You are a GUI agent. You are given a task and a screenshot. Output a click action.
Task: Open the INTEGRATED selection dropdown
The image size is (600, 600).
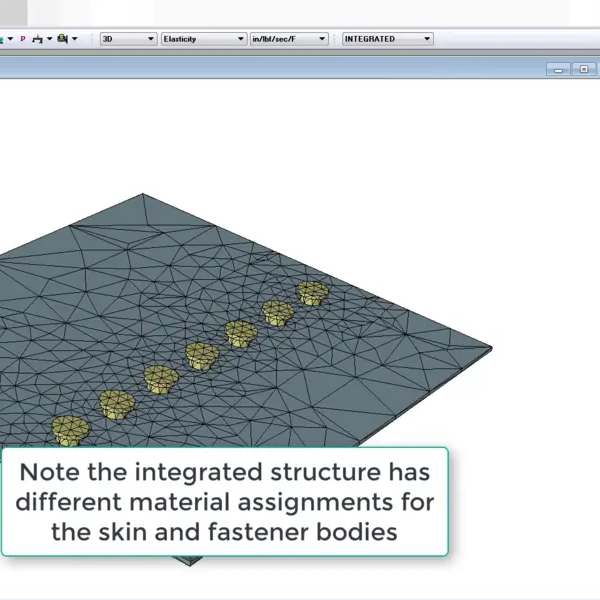point(388,39)
